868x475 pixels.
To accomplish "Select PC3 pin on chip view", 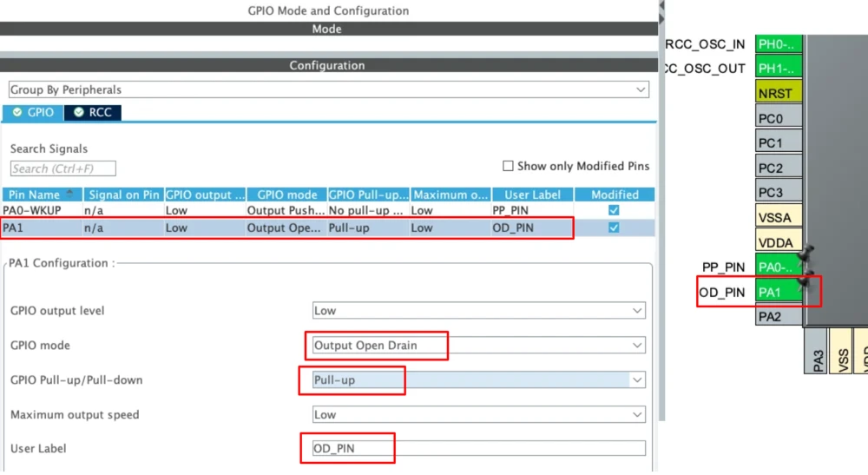I will coord(779,192).
